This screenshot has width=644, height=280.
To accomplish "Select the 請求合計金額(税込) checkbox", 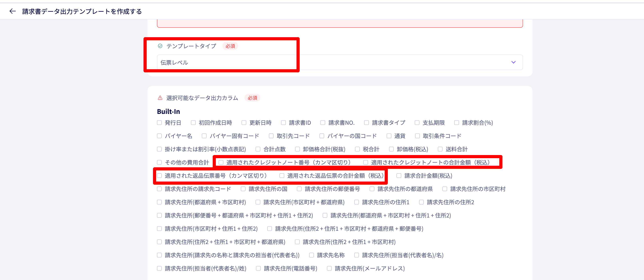I will 399,176.
